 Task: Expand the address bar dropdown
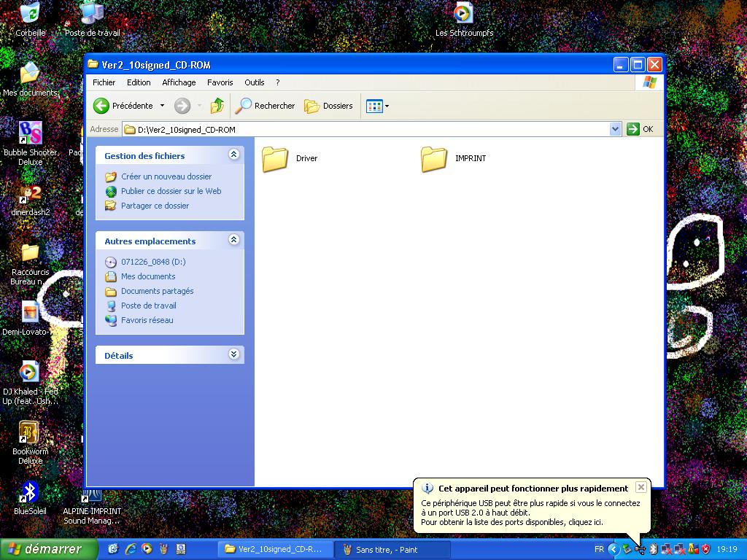615,129
